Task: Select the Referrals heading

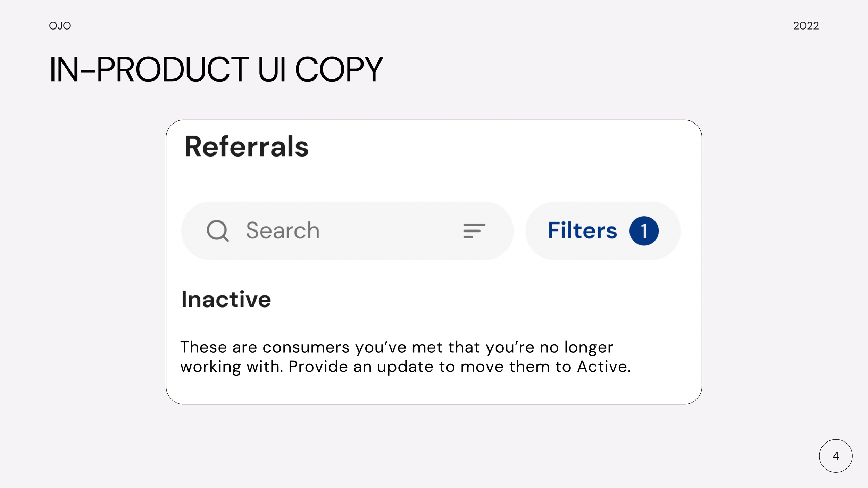Action: pos(247,147)
